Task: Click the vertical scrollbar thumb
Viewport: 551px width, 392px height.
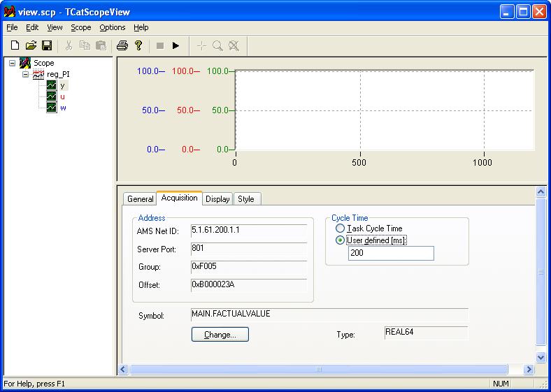Action: pos(541,272)
